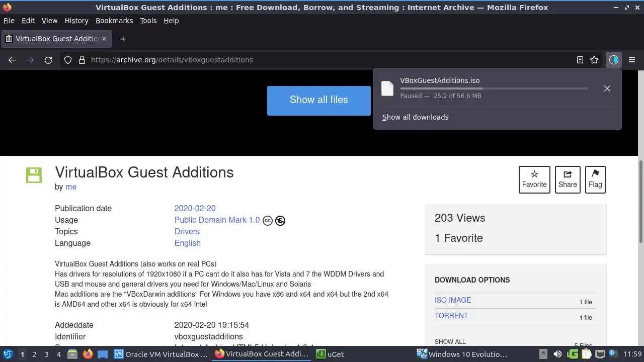The image size is (644, 362).
Task: Close the VirtualBox Guest Additions tab
Action: [104, 39]
